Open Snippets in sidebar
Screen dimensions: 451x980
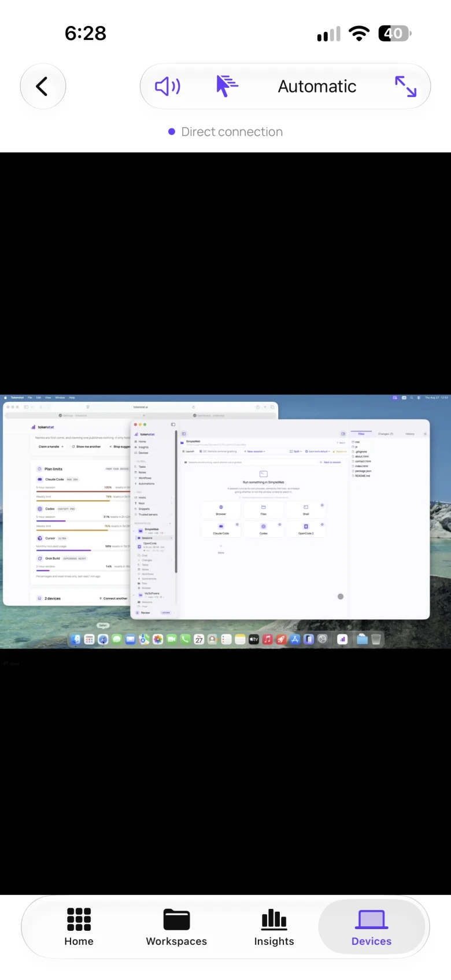coord(142,509)
